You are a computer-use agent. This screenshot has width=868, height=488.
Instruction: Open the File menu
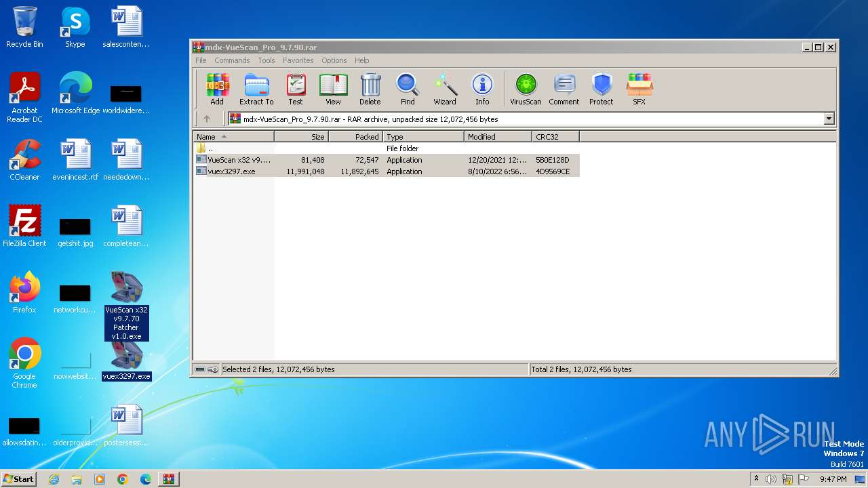point(201,60)
